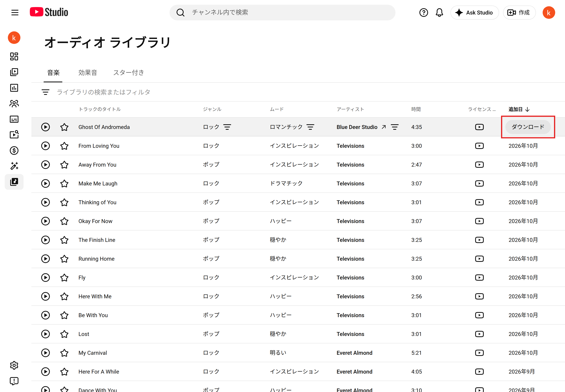Open Settings gear in sidebar
The image size is (565, 392).
(x=14, y=365)
